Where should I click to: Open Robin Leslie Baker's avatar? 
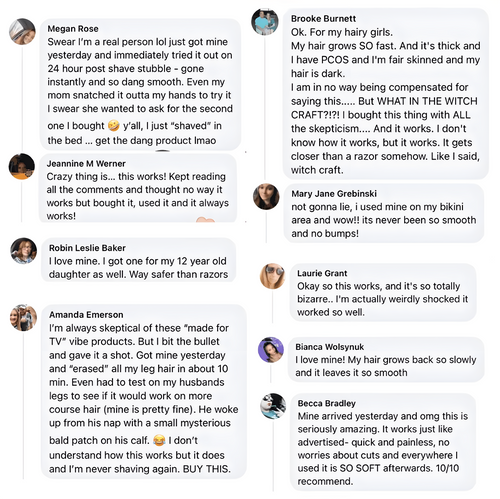(x=23, y=251)
